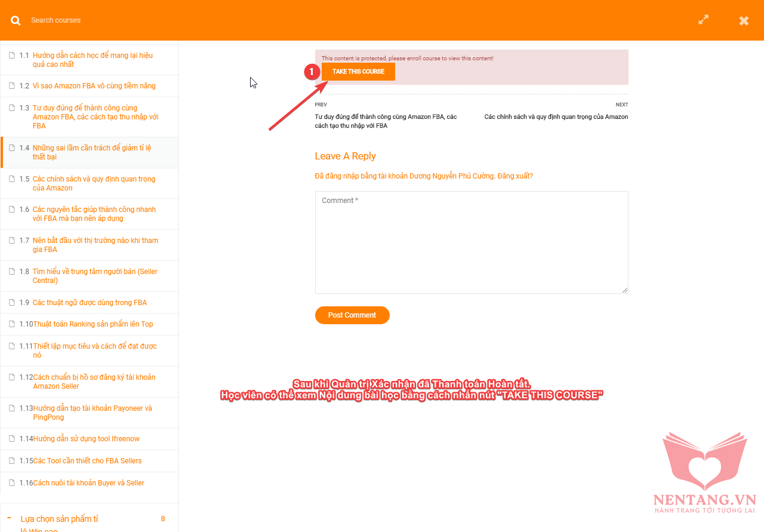Click the search magnifier icon
This screenshot has height=532, width=764.
tap(16, 20)
